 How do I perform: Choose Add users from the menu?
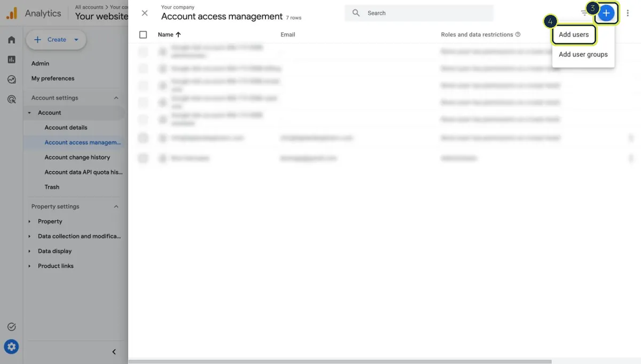pyautogui.click(x=574, y=35)
